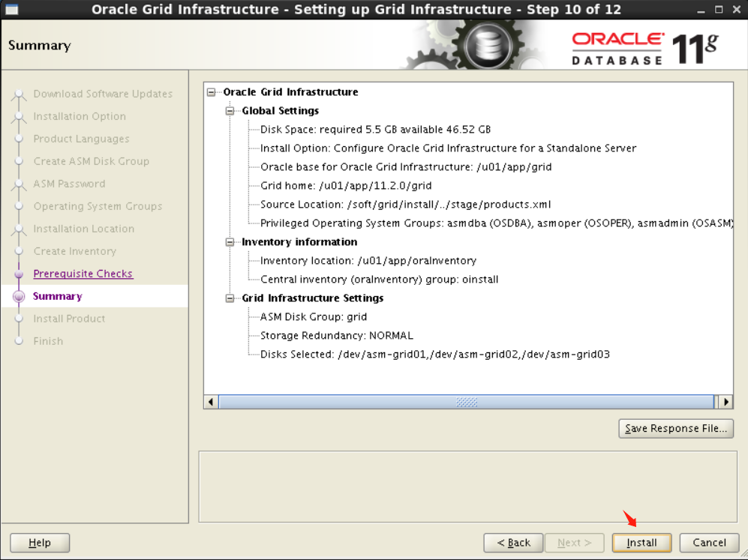748x560 pixels.
Task: Click the Finish step node circle
Action: point(19,341)
